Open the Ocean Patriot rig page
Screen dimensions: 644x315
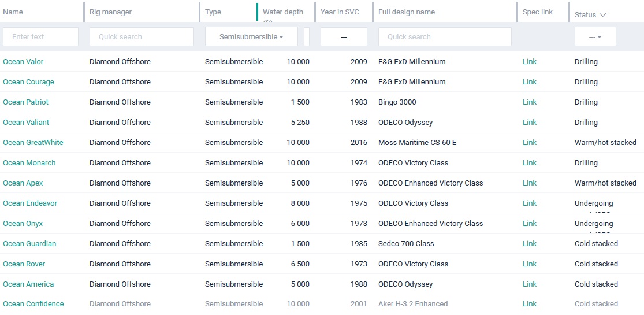(25, 102)
